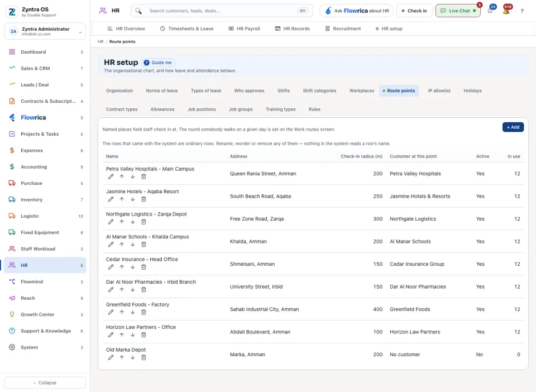Click the HR breadcrumb link
The image size is (536, 392).
(100, 42)
